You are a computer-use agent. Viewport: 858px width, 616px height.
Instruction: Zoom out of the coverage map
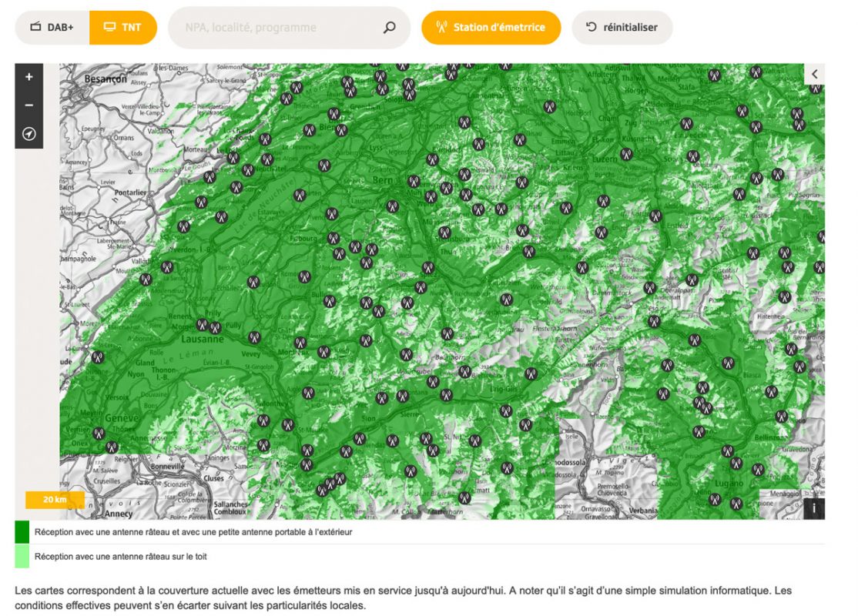[x=29, y=105]
